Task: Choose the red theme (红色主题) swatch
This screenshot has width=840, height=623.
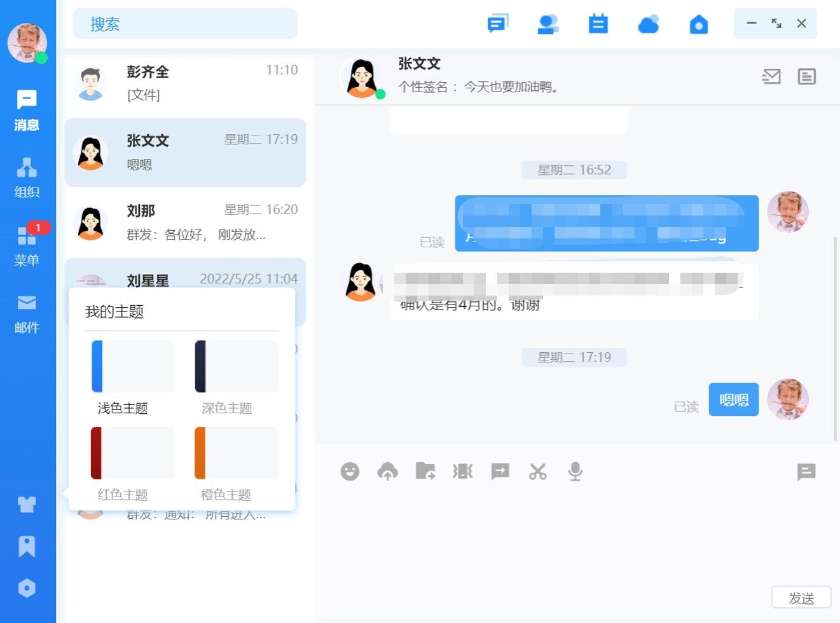Action: [x=133, y=453]
